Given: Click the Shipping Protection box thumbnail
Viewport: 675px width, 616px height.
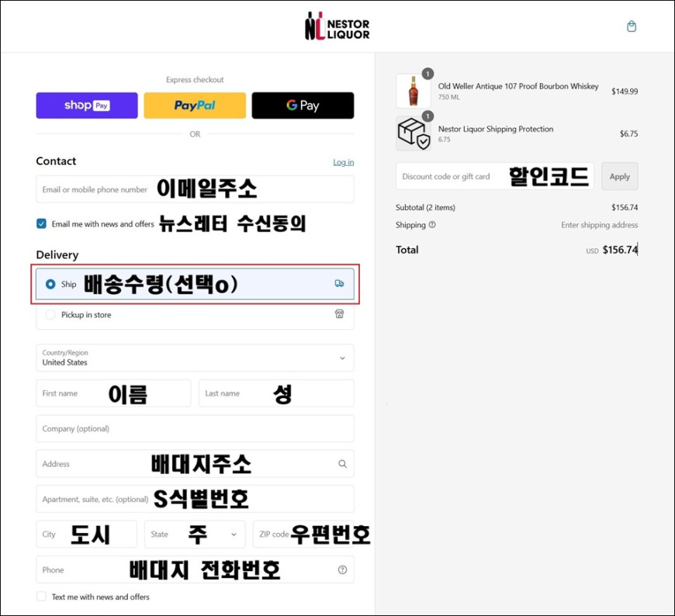Looking at the screenshot, I should click(x=414, y=133).
